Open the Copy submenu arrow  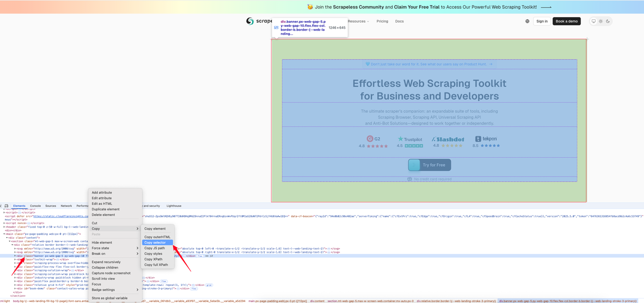(137, 229)
